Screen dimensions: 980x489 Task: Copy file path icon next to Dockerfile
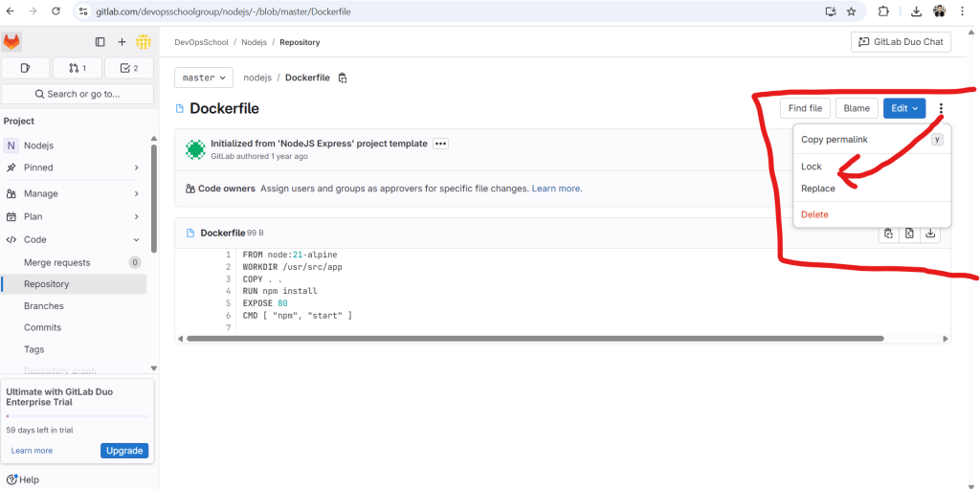pos(343,78)
